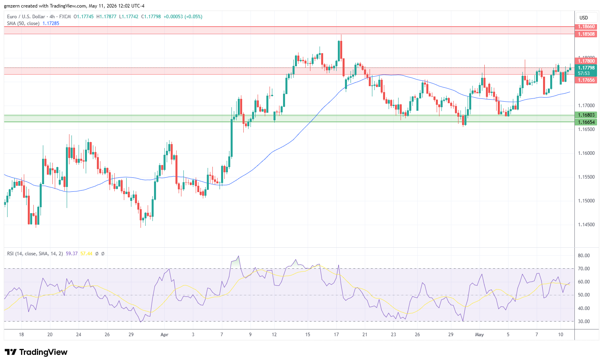The width and height of the screenshot is (603, 364).
Task: Click the change value +0.00053 (+0.05%)
Action: click(183, 17)
